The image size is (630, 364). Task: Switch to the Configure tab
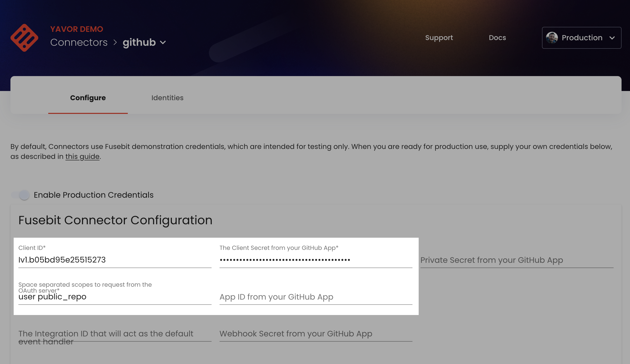coord(88,98)
